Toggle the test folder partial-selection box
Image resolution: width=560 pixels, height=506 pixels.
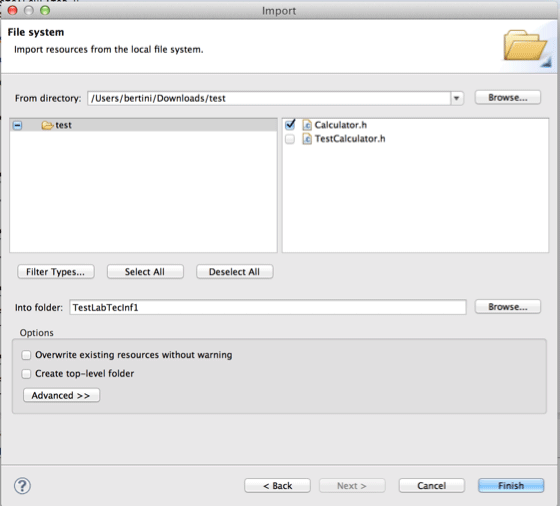coord(18,125)
